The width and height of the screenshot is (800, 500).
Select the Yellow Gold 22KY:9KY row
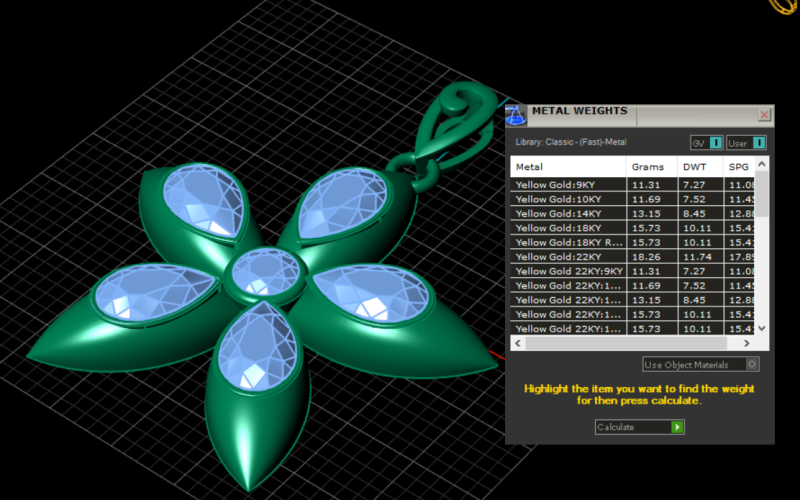click(x=632, y=271)
